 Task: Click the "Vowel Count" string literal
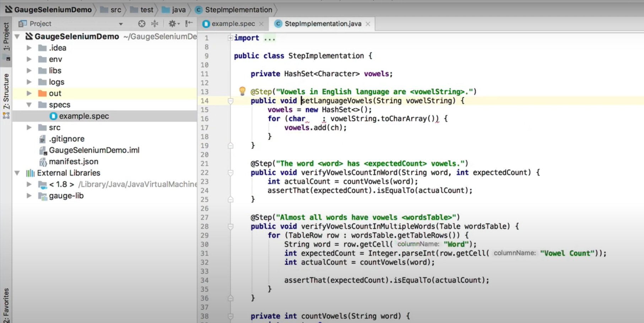tap(567, 253)
